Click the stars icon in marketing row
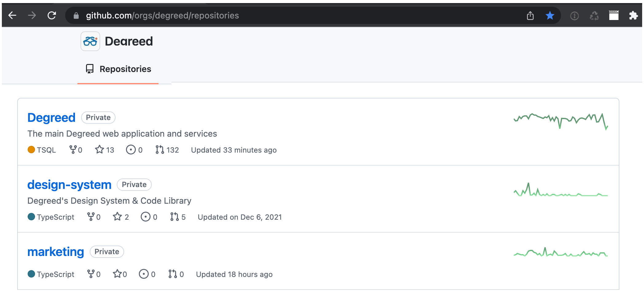644x304 pixels. point(117,274)
